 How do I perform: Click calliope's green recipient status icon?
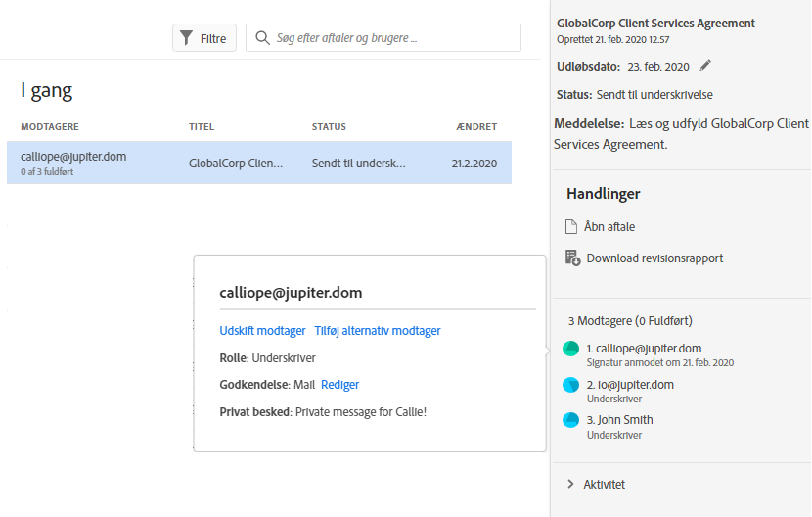coord(571,349)
